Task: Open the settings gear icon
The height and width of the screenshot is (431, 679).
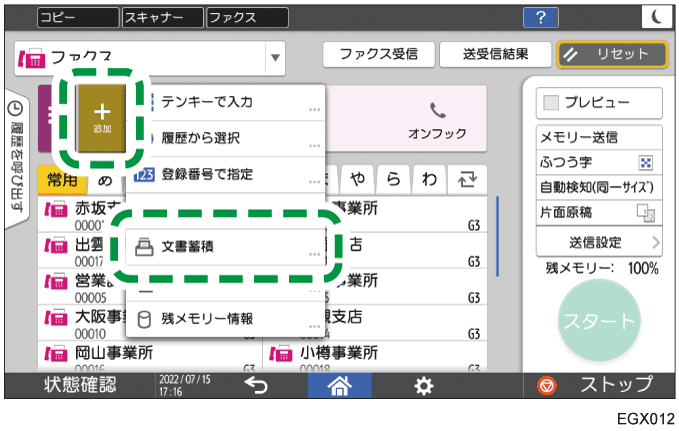Action: [x=423, y=386]
